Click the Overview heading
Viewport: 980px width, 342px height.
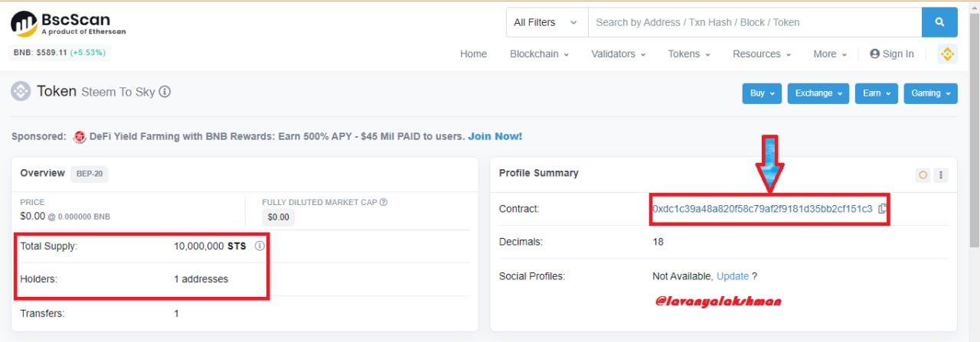[x=42, y=173]
